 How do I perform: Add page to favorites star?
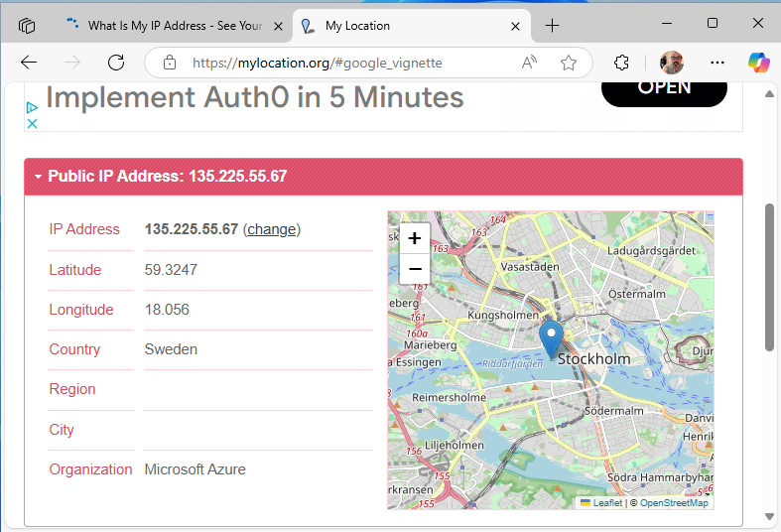coord(569,63)
